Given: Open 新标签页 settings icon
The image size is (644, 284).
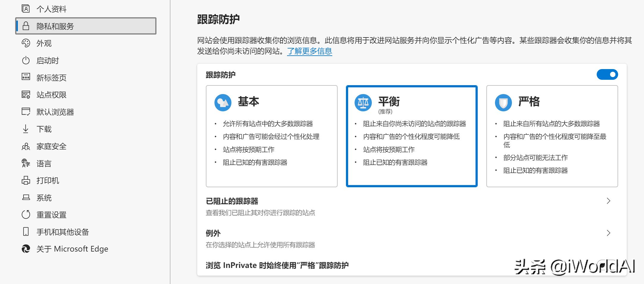Looking at the screenshot, I should pos(26,77).
